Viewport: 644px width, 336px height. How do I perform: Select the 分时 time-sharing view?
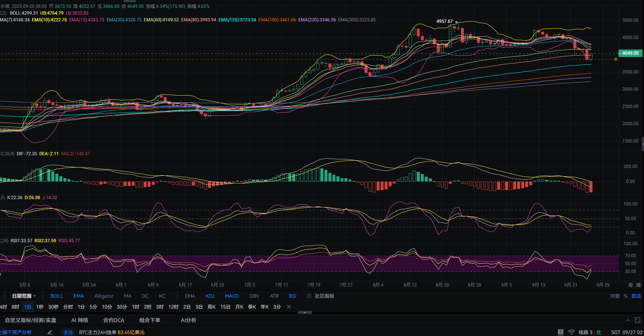[x=68, y=307]
